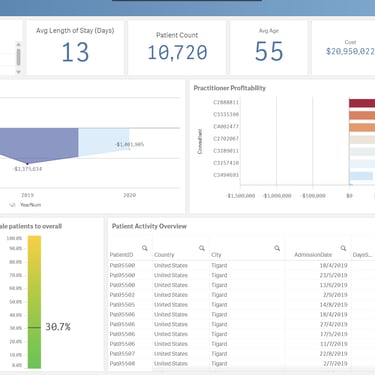Click consultant label C3494693
This screenshot has height=375, width=375.
click(x=226, y=175)
